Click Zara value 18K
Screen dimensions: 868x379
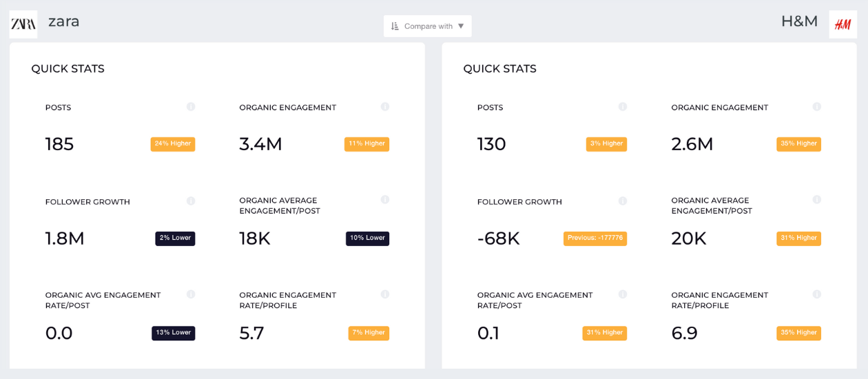pos(255,238)
